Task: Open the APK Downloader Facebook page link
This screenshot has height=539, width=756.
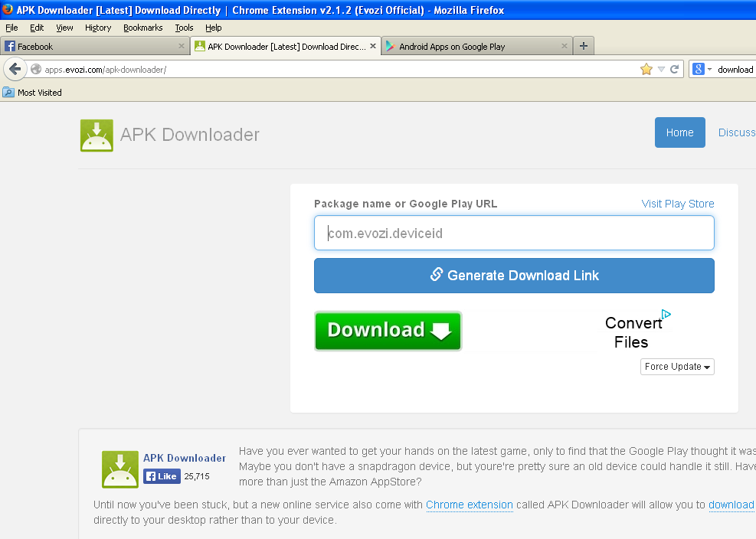Action: [184, 458]
